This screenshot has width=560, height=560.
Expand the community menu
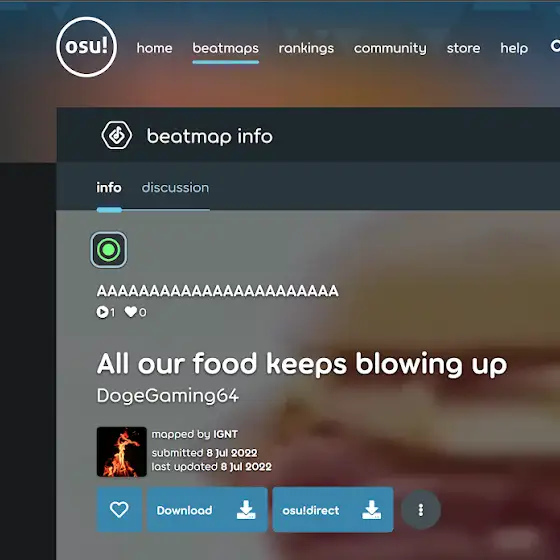tap(390, 48)
